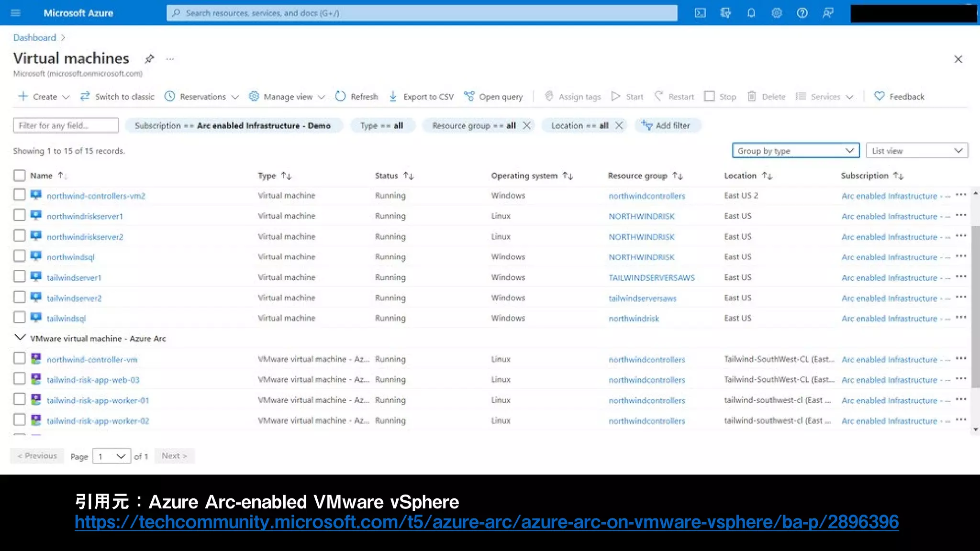Click the Delete toolbar button
The height and width of the screenshot is (551, 980).
(766, 97)
